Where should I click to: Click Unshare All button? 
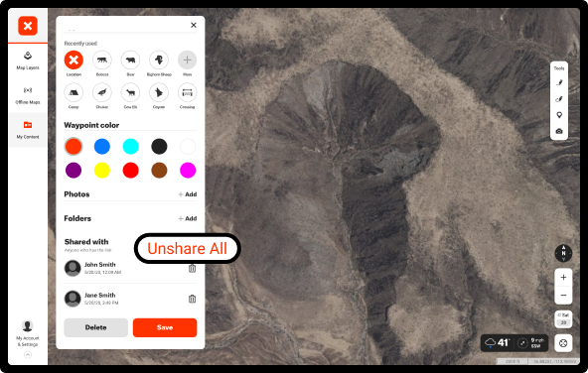187,249
